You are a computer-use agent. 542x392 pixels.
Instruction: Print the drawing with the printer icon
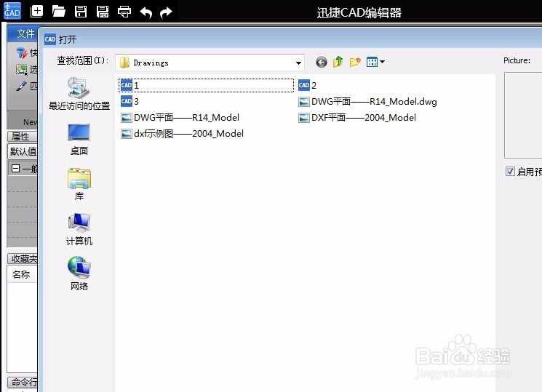pyautogui.click(x=124, y=12)
